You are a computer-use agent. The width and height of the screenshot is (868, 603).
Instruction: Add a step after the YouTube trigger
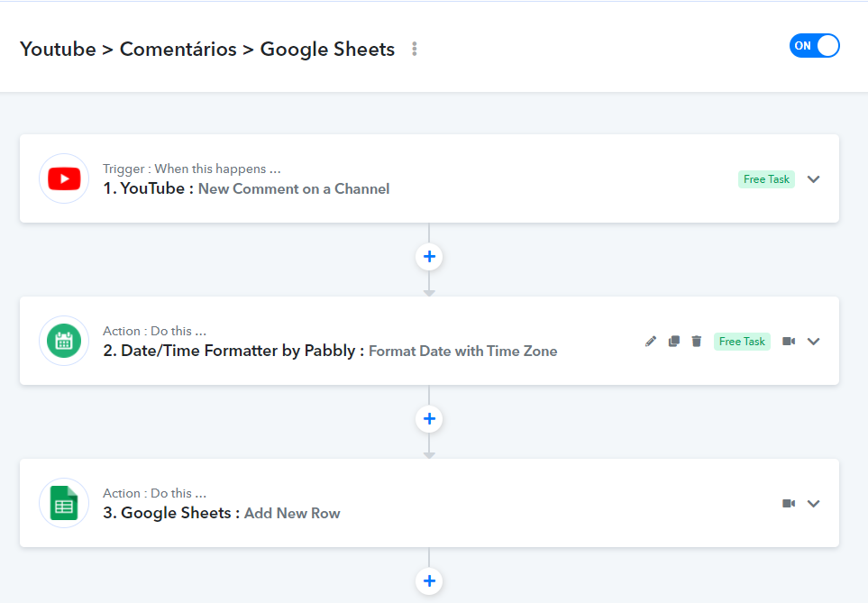[429, 257]
